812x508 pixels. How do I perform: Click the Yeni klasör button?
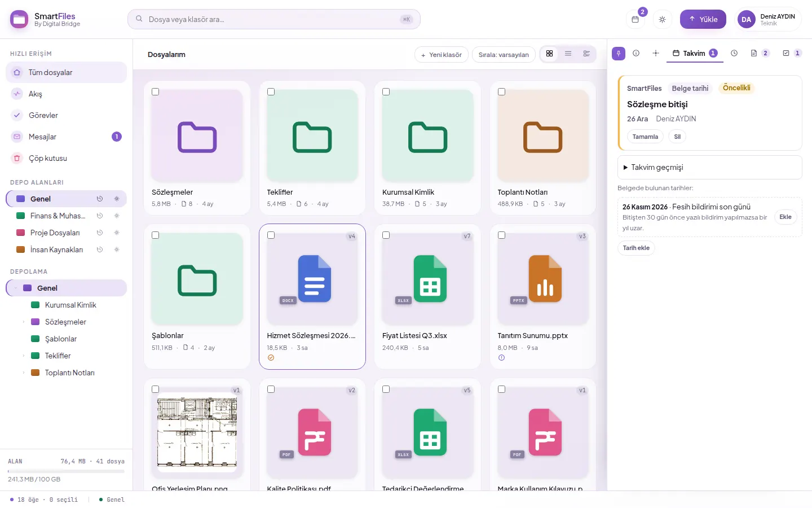(x=442, y=55)
